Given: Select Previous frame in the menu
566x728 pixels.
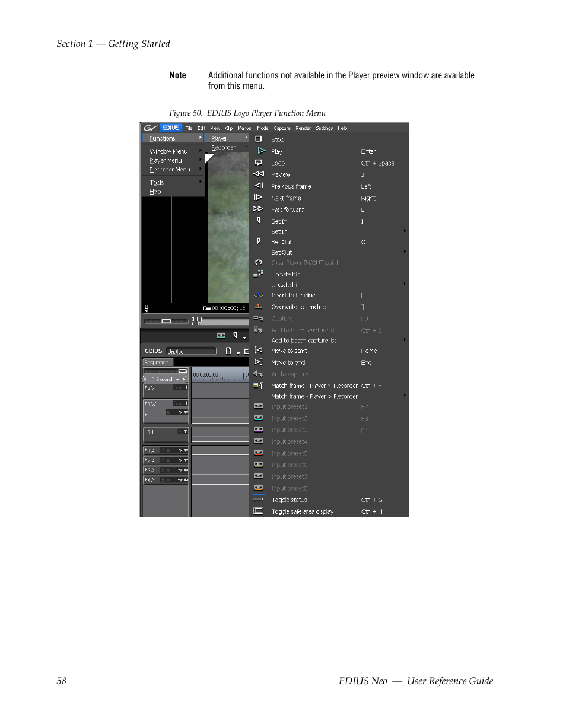Looking at the screenshot, I should coord(329,186).
